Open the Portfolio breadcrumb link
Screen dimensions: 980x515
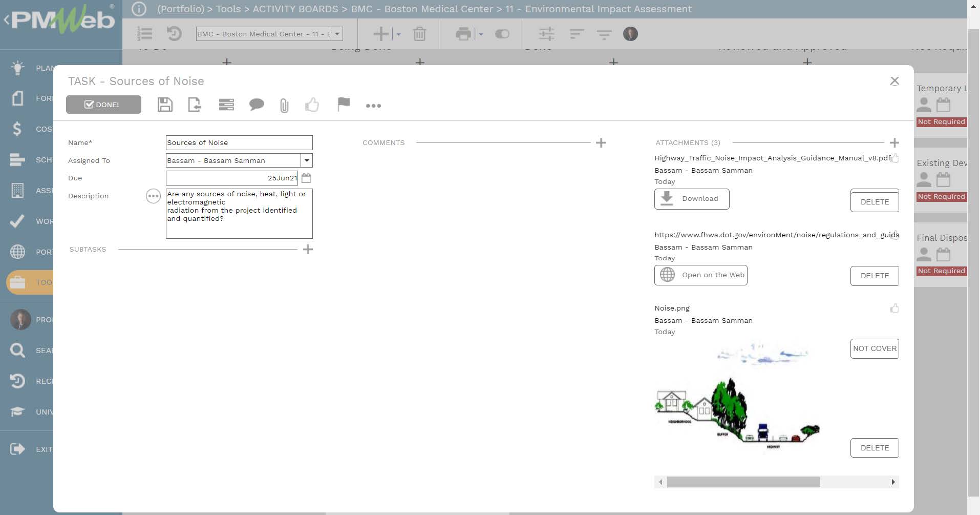[180, 9]
